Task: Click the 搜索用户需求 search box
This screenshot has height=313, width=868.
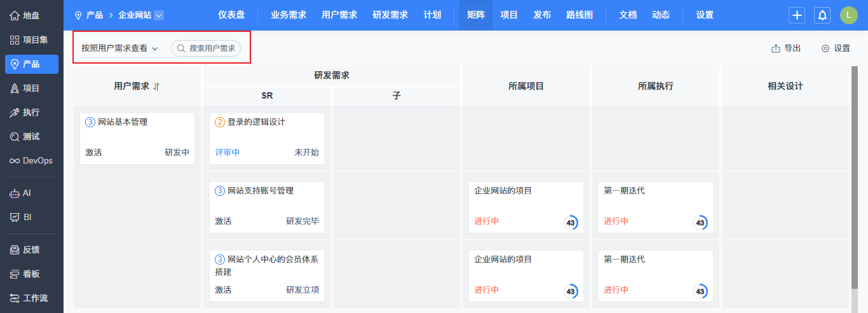Action: coord(206,48)
